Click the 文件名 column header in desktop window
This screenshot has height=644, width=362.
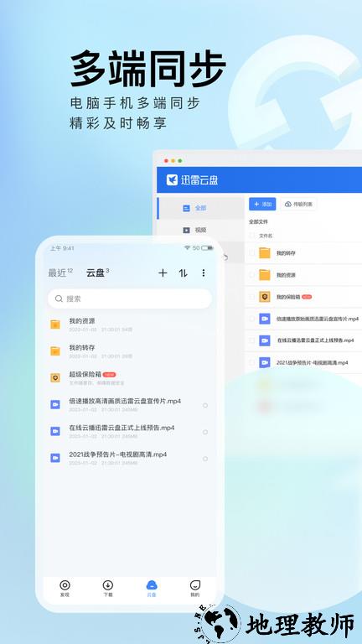click(x=266, y=236)
